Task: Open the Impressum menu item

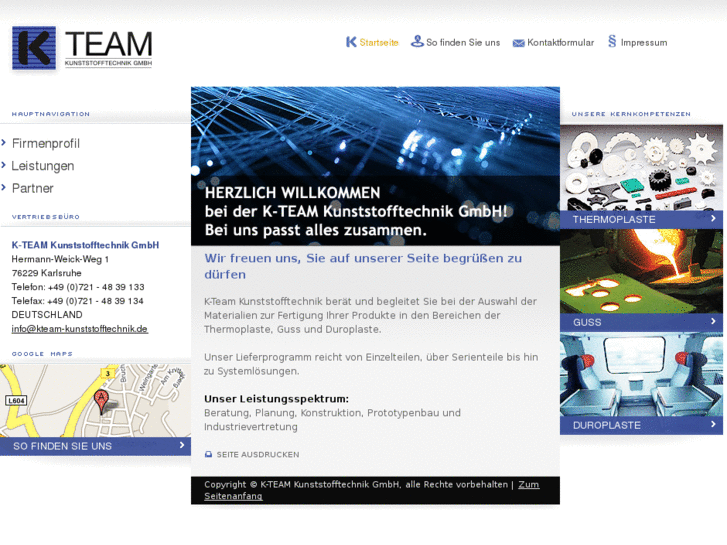Action: [x=644, y=43]
